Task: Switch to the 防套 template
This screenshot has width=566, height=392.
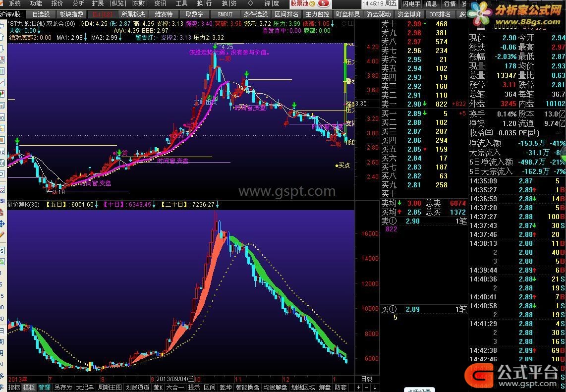Action: pyautogui.click(x=340, y=388)
